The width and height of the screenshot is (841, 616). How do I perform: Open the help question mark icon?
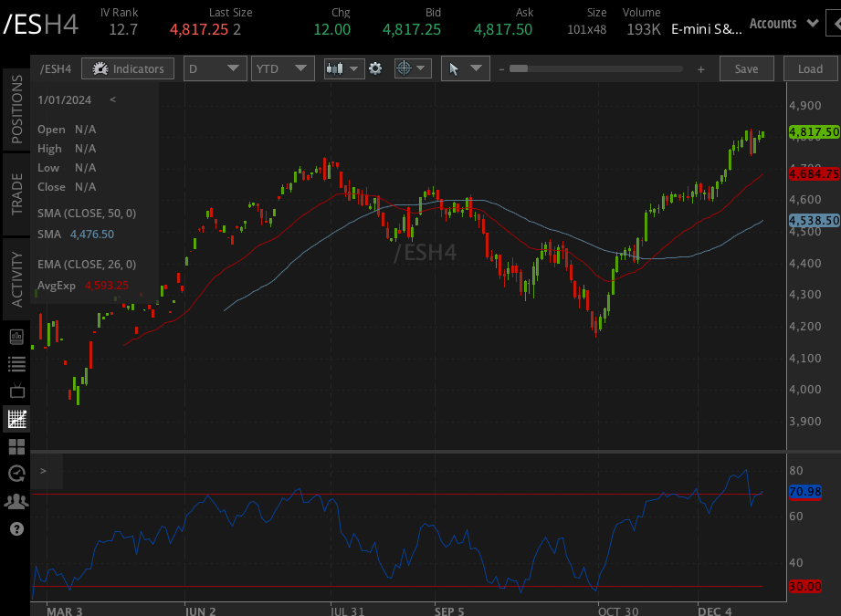(16, 529)
